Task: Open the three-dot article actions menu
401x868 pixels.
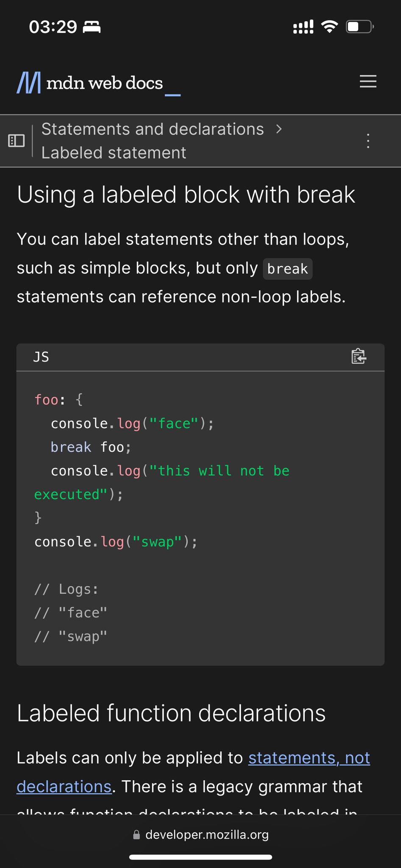Action: point(368,141)
